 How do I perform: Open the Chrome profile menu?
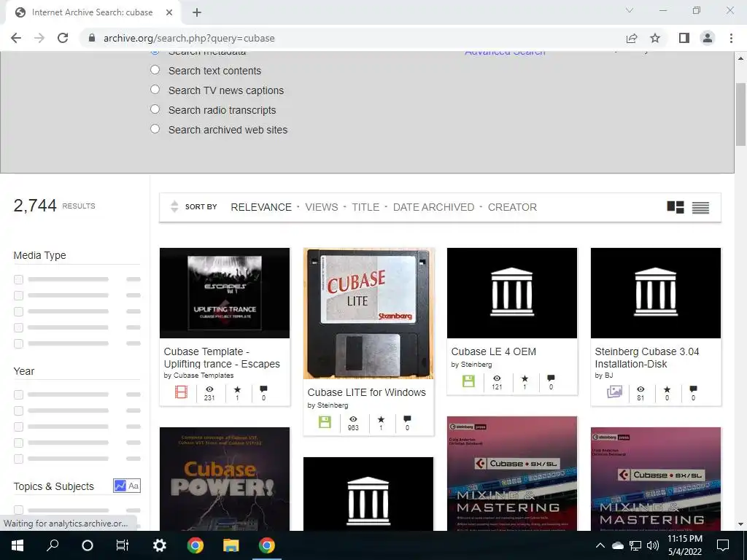pos(708,38)
